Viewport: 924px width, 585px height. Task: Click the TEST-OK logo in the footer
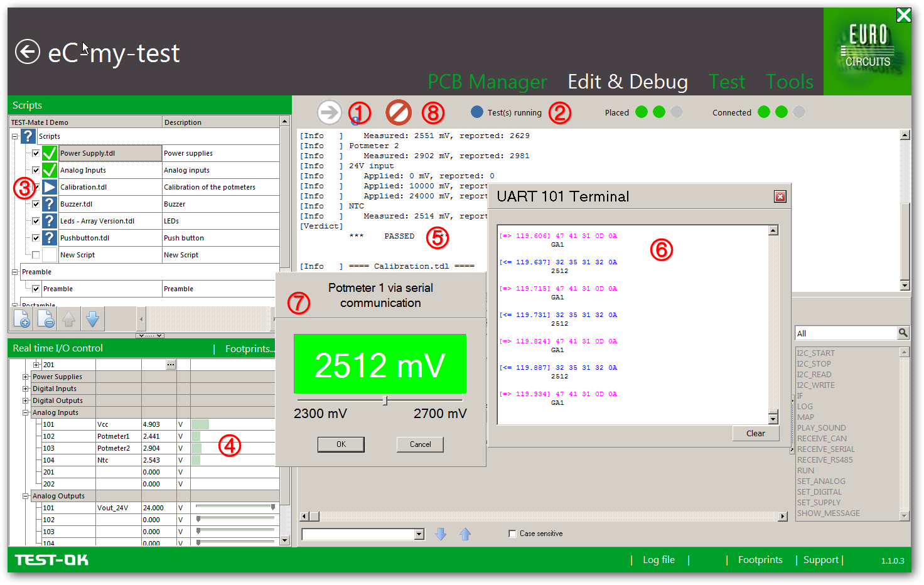(x=51, y=560)
